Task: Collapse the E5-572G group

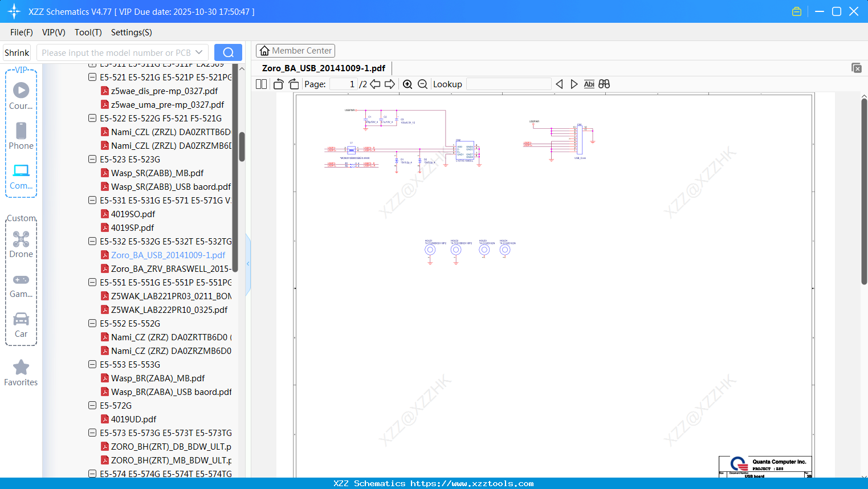Action: tap(92, 405)
